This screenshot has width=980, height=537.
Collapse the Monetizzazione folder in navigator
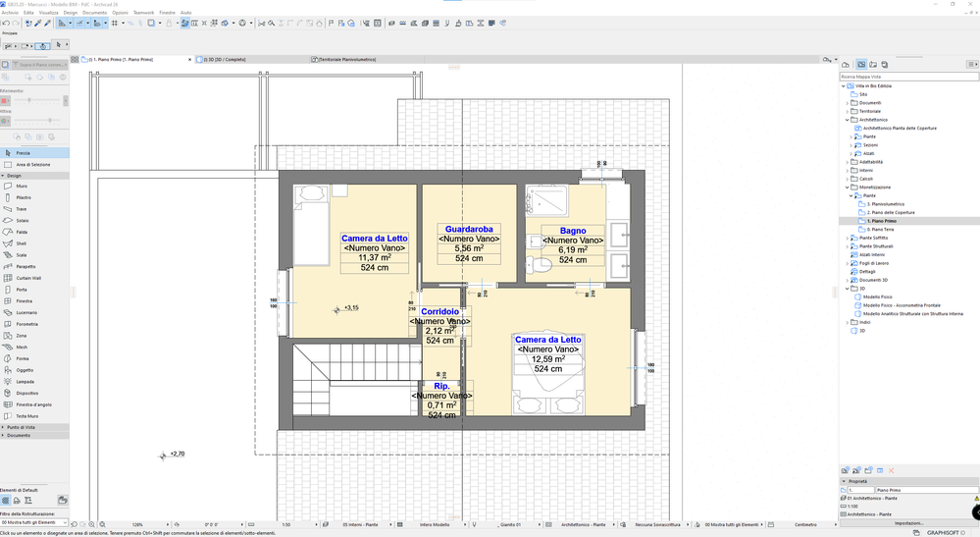(x=848, y=188)
